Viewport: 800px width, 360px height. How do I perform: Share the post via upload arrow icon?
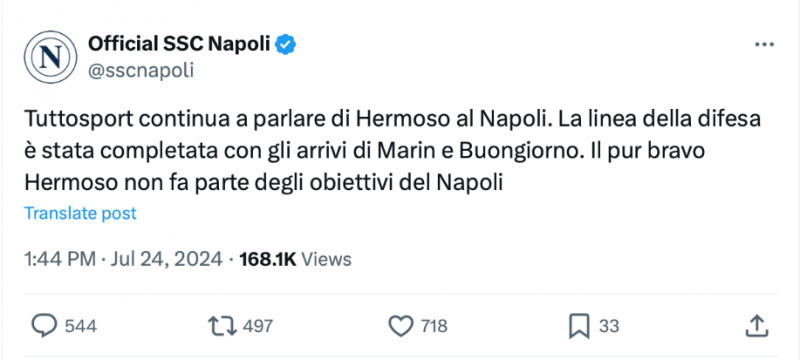pyautogui.click(x=757, y=326)
